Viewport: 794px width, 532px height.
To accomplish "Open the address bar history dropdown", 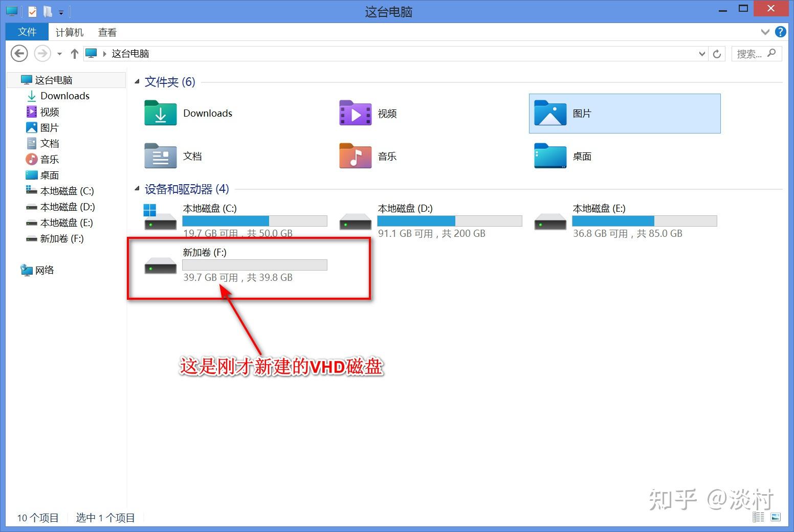I will (x=703, y=53).
